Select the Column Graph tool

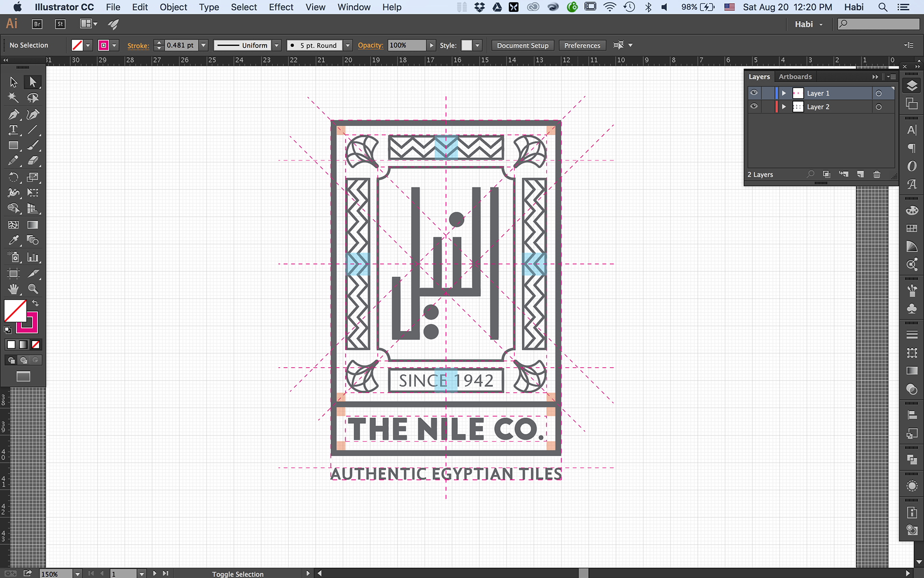coord(33,257)
